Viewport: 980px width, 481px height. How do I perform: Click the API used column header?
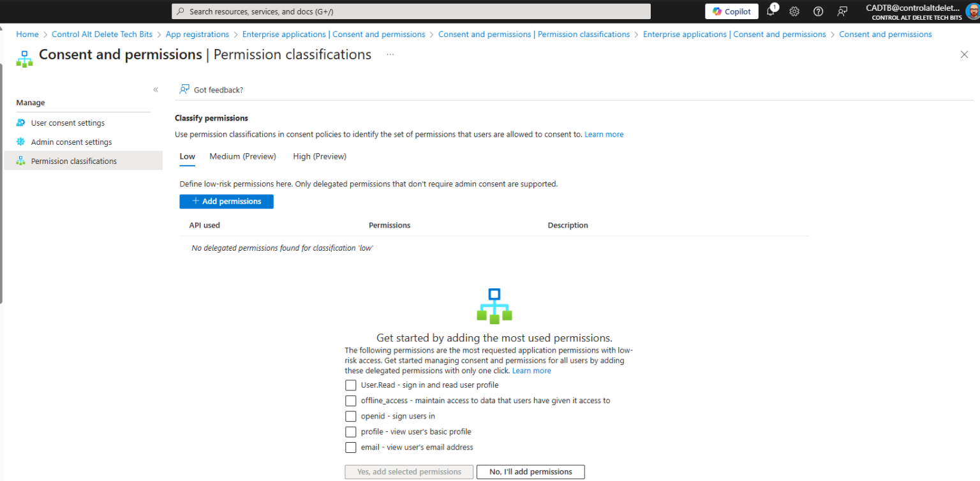[x=204, y=225]
